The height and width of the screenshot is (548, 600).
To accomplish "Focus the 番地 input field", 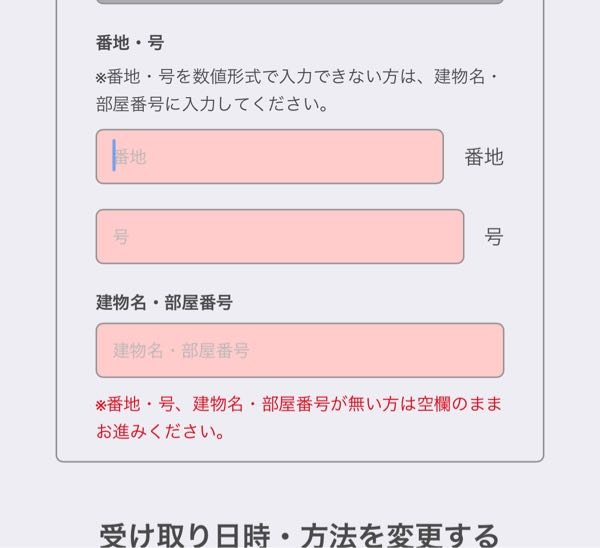I will (270, 157).
